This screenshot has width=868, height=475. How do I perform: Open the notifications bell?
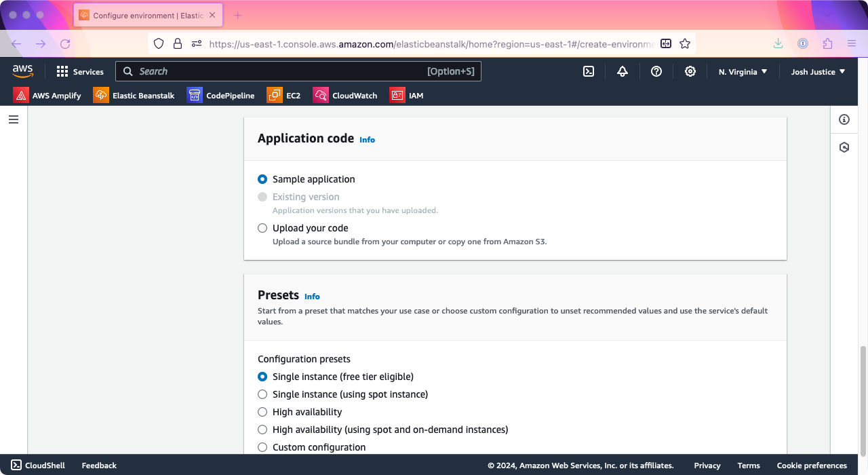click(x=623, y=71)
